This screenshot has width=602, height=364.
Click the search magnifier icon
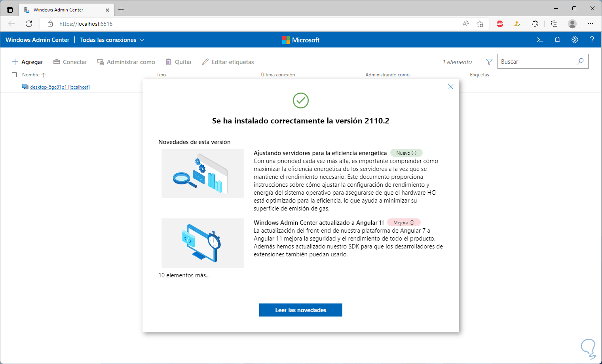point(580,61)
